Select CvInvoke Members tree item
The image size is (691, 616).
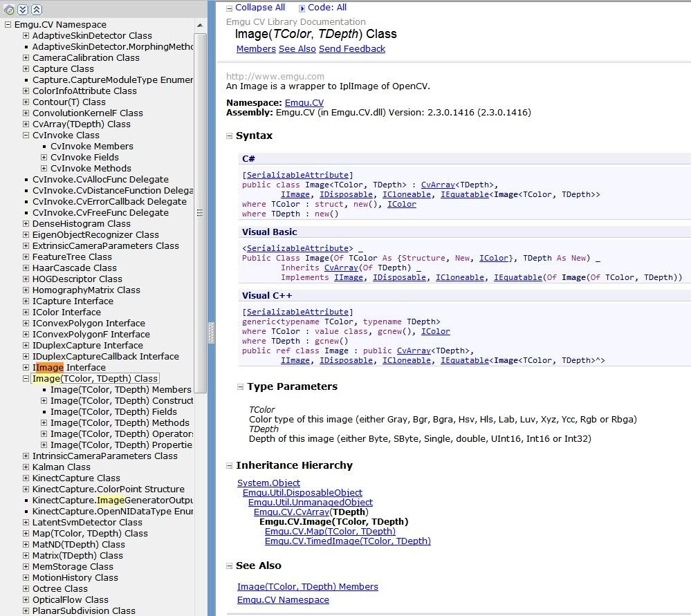pyautogui.click(x=92, y=147)
